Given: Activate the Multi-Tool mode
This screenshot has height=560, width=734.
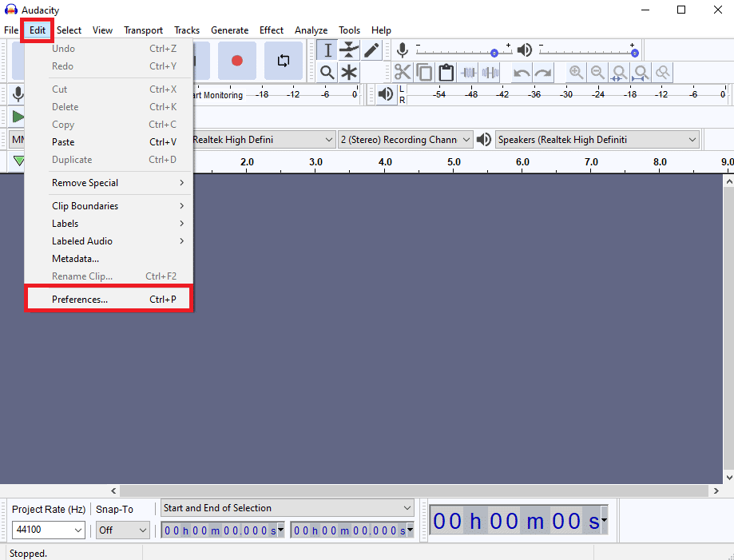Looking at the screenshot, I should [349, 72].
